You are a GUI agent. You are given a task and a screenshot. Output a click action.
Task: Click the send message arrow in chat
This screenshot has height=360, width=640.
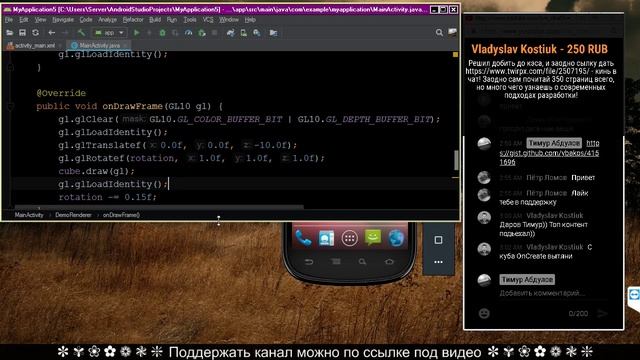coord(603,313)
